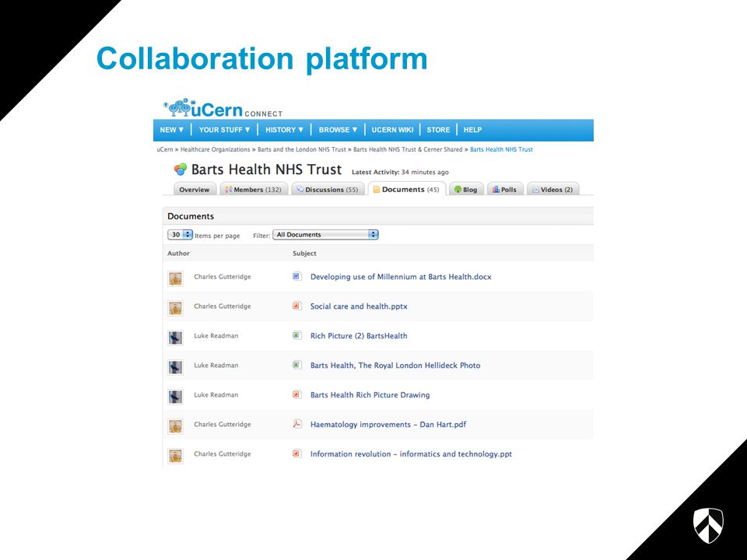This screenshot has height=560, width=747.
Task: Click the Documents tab page icon
Action: coord(377,189)
